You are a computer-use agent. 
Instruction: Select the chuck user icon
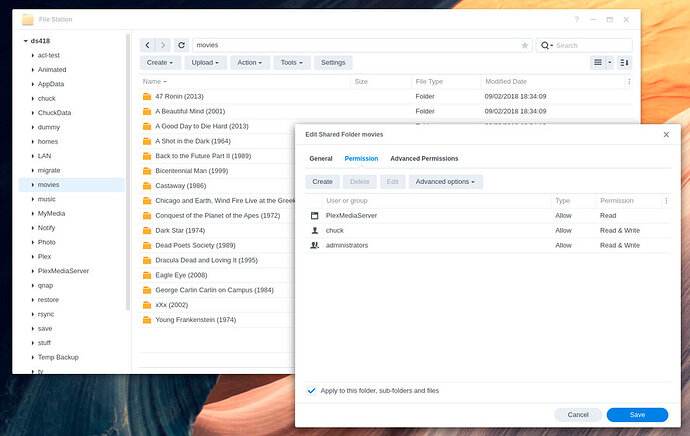tap(315, 231)
